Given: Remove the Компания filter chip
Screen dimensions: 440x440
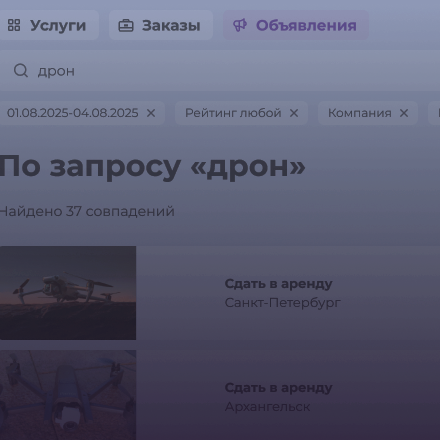Looking at the screenshot, I should 404,113.
